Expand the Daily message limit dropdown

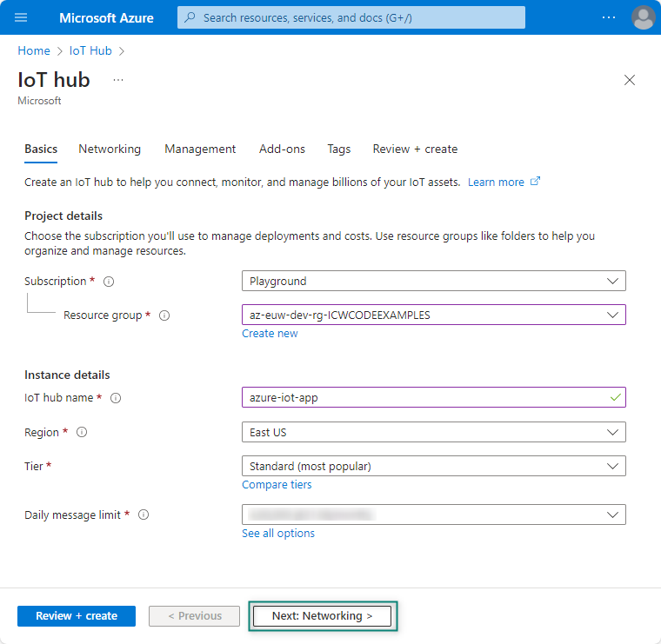coord(433,515)
